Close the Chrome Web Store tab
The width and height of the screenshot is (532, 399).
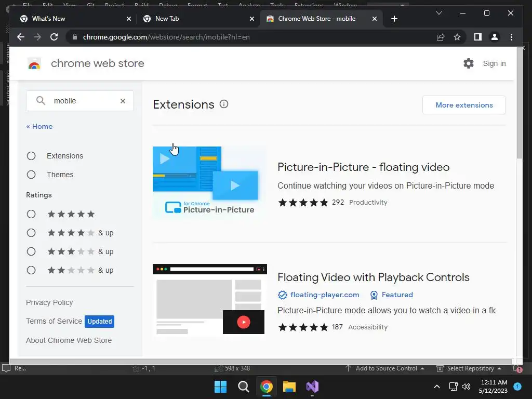point(374,19)
